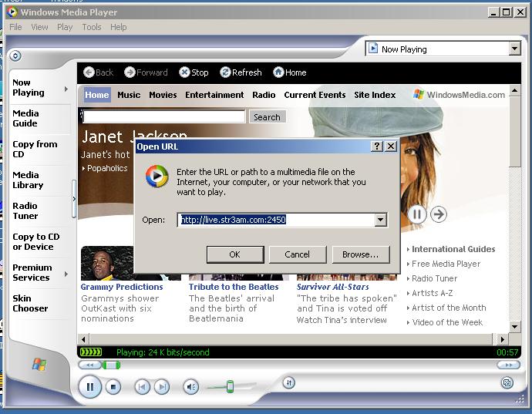Expand the Premium Services submenu arrow

66,274
